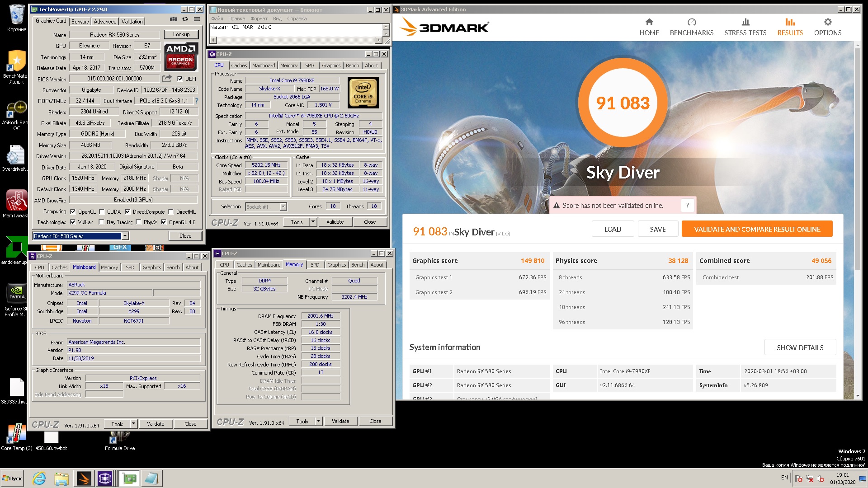The image size is (868, 488).
Task: Open the Recycle Bin desktop icon
Action: point(17,18)
